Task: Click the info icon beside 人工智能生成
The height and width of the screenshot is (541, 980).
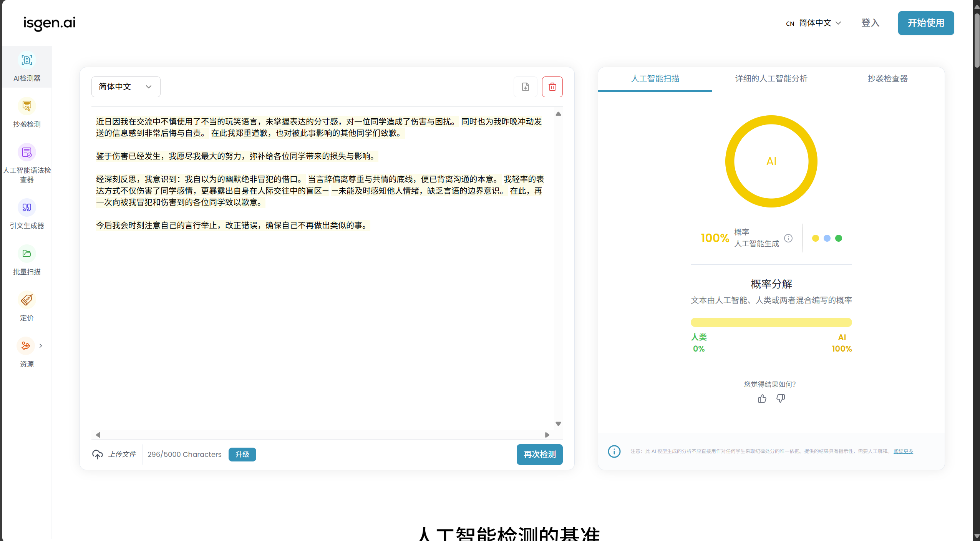Action: 788,238
